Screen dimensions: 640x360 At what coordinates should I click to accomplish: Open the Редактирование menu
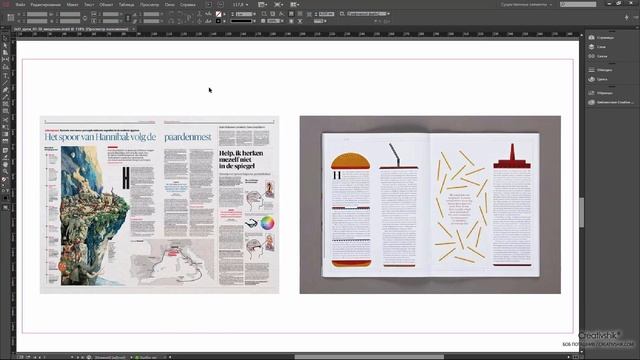[45, 5]
